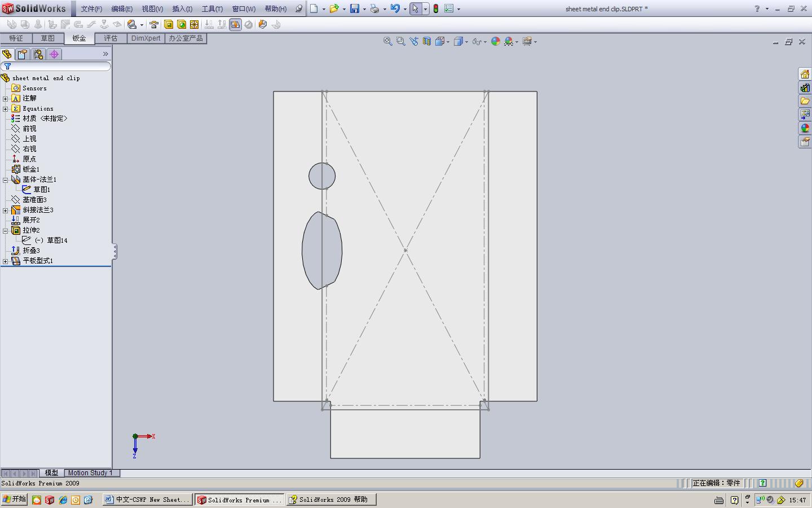Viewport: 812px width, 508px height.
Task: Click the Print icon
Action: (x=374, y=8)
